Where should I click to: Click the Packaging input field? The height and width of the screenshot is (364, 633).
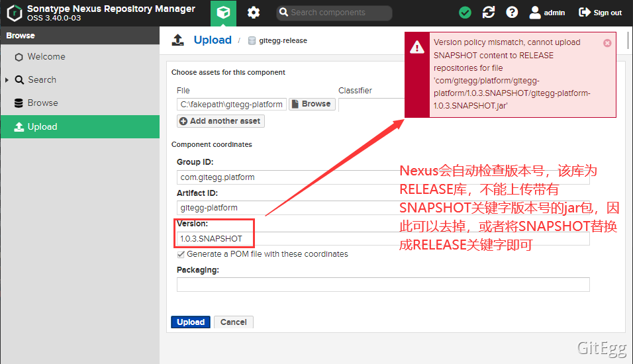pos(383,285)
